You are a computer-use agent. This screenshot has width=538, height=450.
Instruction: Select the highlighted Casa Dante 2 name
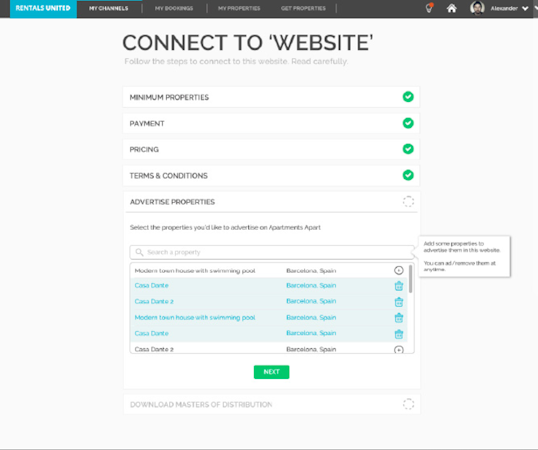[154, 301]
